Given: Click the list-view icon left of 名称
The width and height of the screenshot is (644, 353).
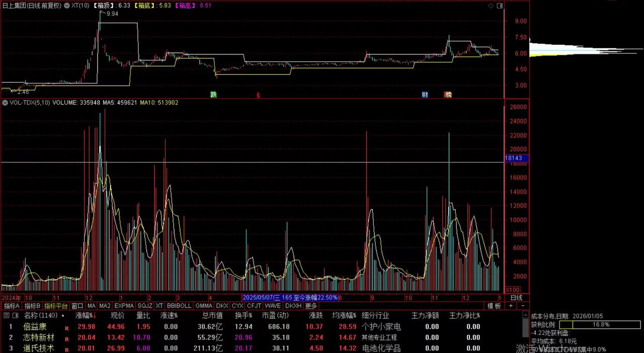Looking at the screenshot, I should pyautogui.click(x=6, y=315).
